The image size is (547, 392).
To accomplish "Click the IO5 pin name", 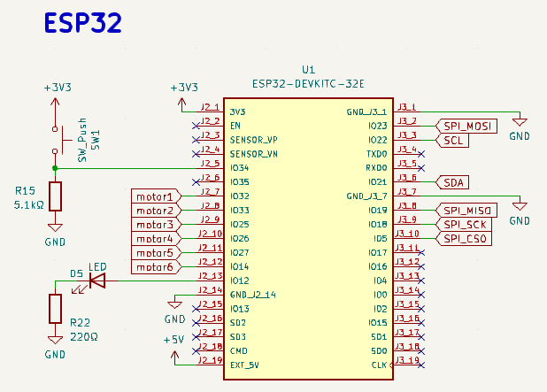I will [381, 239].
